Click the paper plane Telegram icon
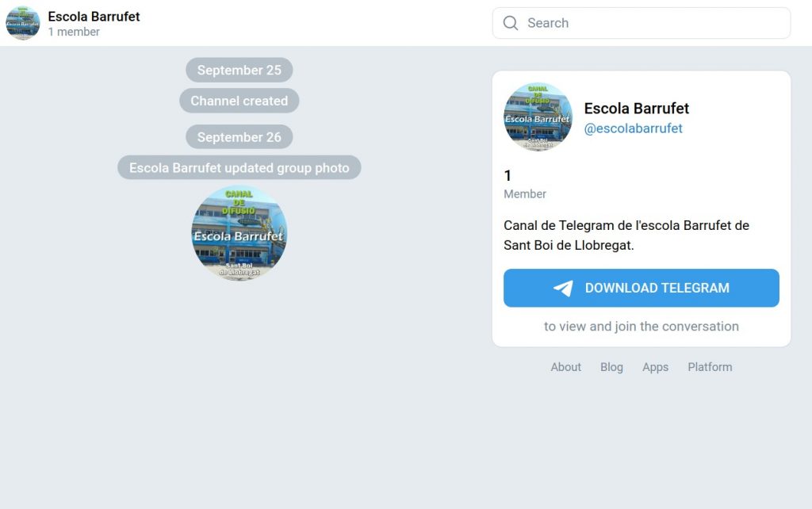 pos(563,288)
